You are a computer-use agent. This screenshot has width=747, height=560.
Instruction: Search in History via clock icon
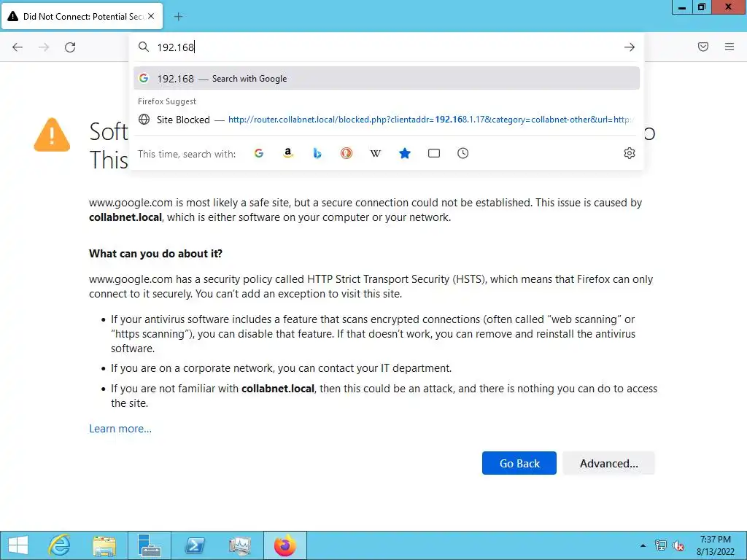coord(463,153)
